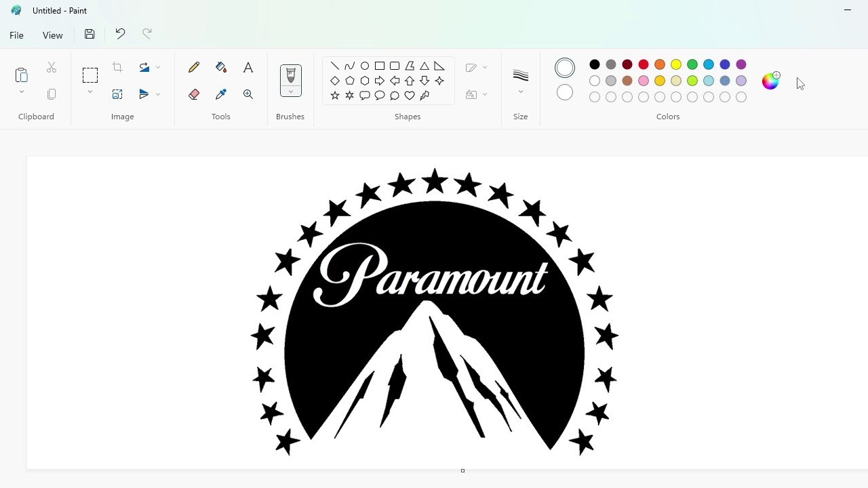Open the Flip dropdown chevron
The height and width of the screenshot is (488, 868).
(x=158, y=94)
